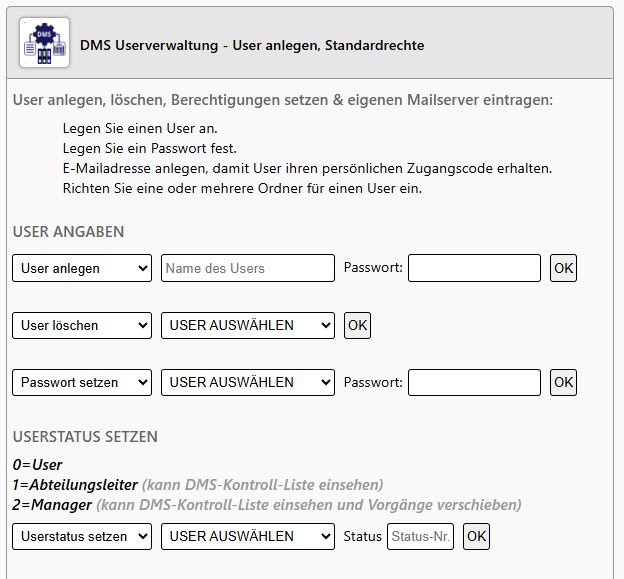624x579 pixels.
Task: Open the "Userstatus setzen" action dropdown
Action: point(82,536)
